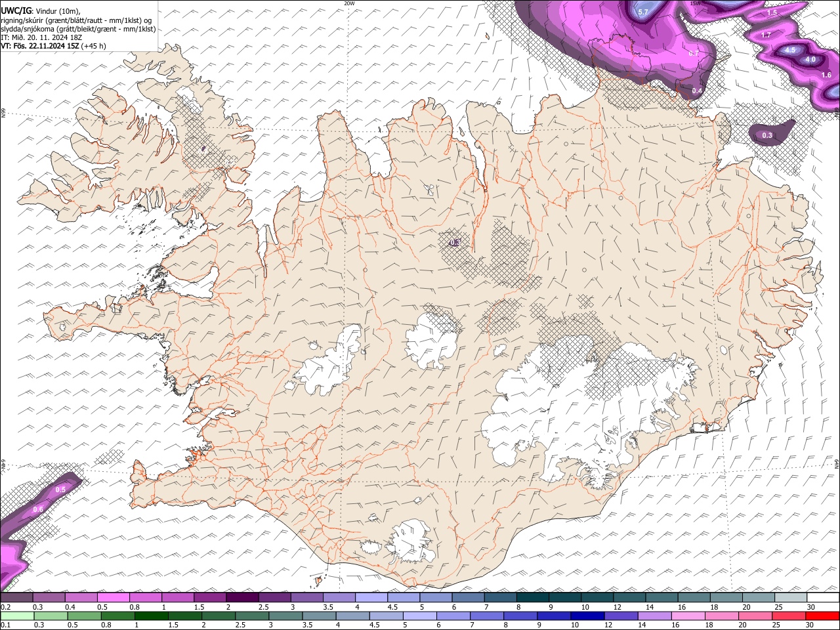Viewport: 840px width, 630px height.
Task: Click the 'IT: Mið. 20. 11. 2024 18Z' initial time
Action: point(41,37)
